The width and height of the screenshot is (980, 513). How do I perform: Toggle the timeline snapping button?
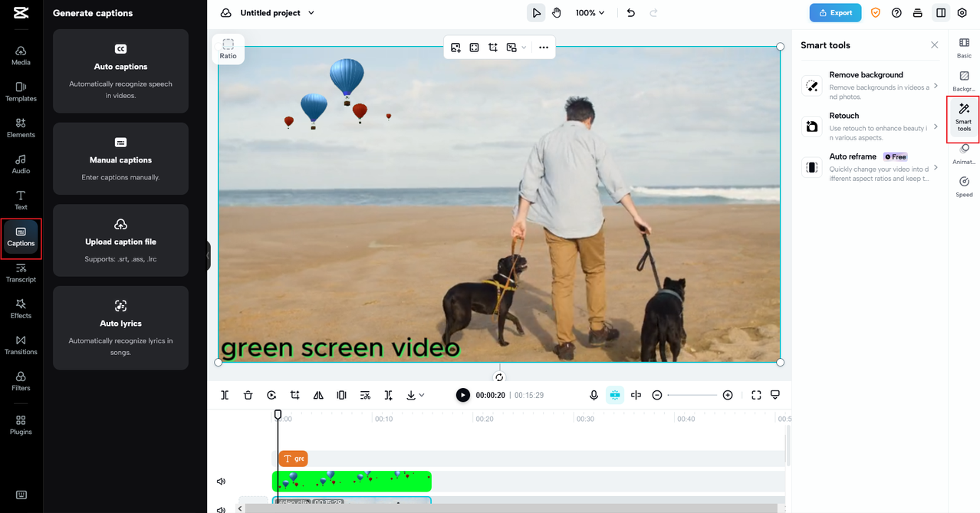pyautogui.click(x=615, y=395)
